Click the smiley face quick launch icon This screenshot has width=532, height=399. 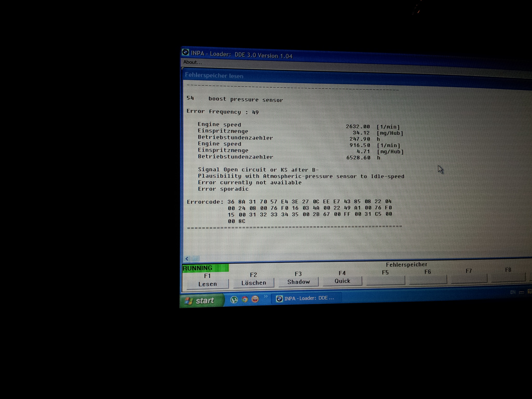pyautogui.click(x=255, y=299)
